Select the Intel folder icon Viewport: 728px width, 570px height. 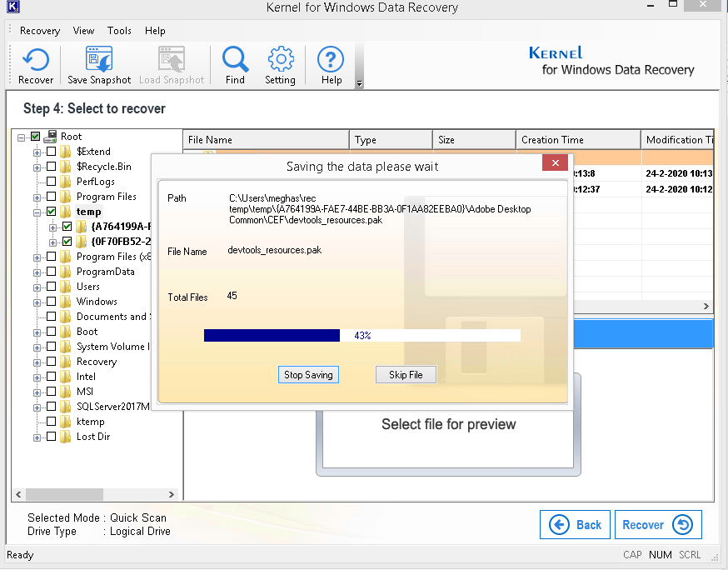66,377
